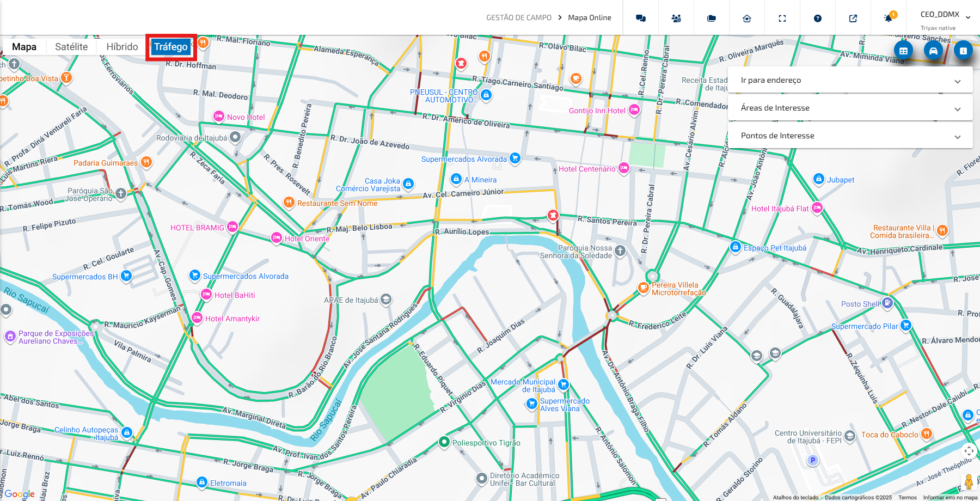Screen dimensions: 980x501
Task: Switch to the Mapa view
Action: [24, 47]
